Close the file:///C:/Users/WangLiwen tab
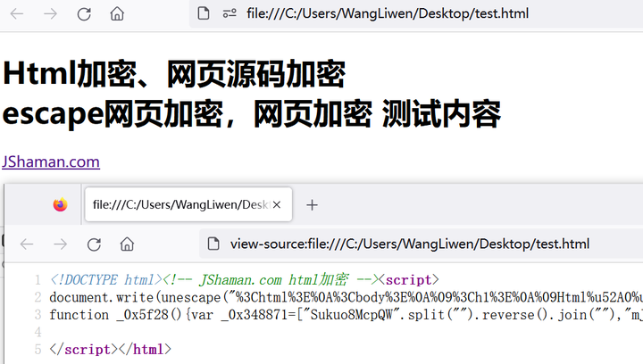643x364 pixels. coord(277,204)
